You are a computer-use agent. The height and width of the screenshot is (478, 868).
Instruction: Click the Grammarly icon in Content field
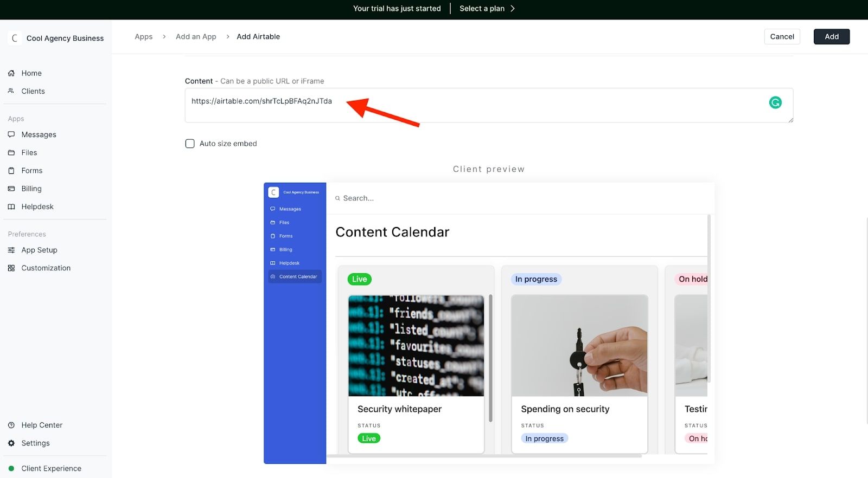(775, 102)
